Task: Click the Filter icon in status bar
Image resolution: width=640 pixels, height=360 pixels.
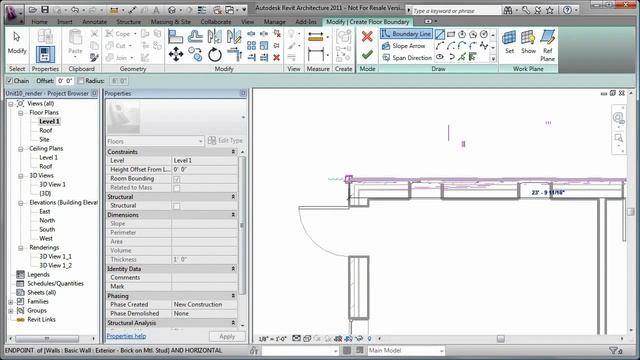Action: [x=615, y=350]
